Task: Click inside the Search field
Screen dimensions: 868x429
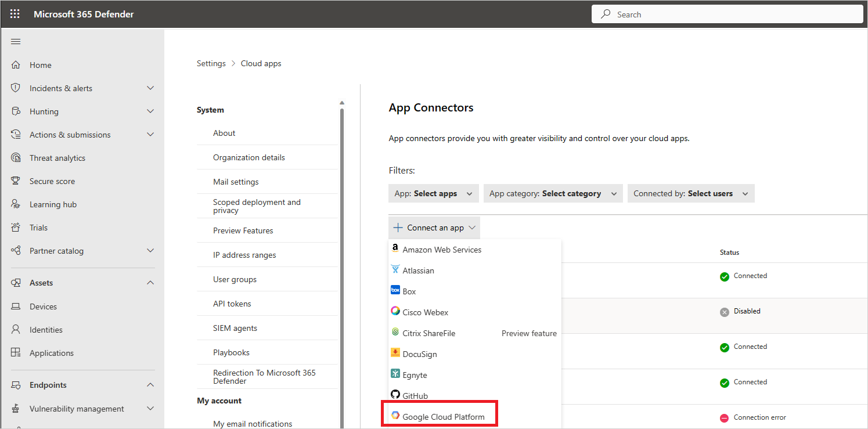Action: pyautogui.click(x=727, y=14)
